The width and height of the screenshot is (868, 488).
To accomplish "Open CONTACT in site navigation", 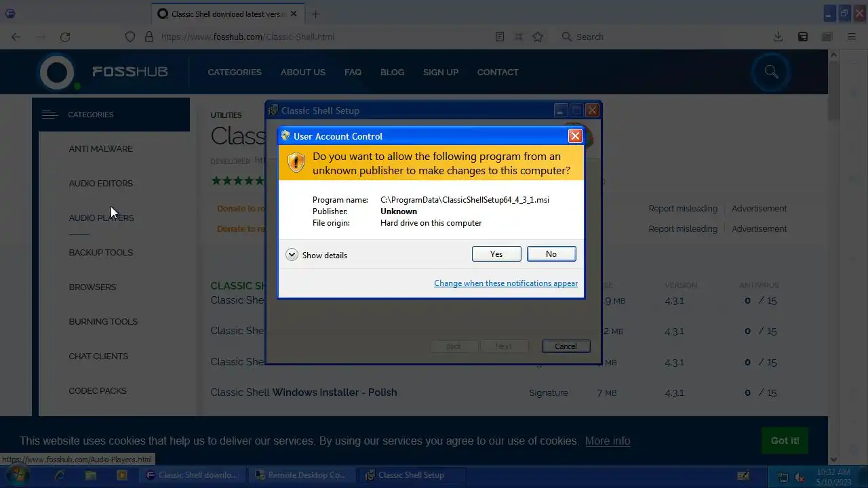I will (498, 72).
